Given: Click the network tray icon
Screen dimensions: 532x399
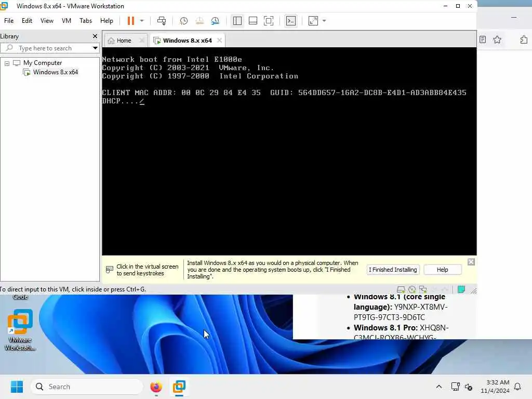Looking at the screenshot, I should point(455,387).
